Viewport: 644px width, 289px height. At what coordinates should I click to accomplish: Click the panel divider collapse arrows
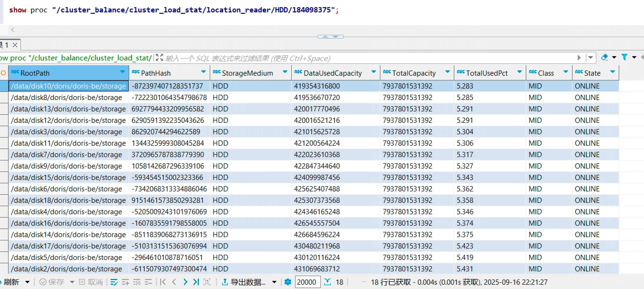(x=330, y=37)
